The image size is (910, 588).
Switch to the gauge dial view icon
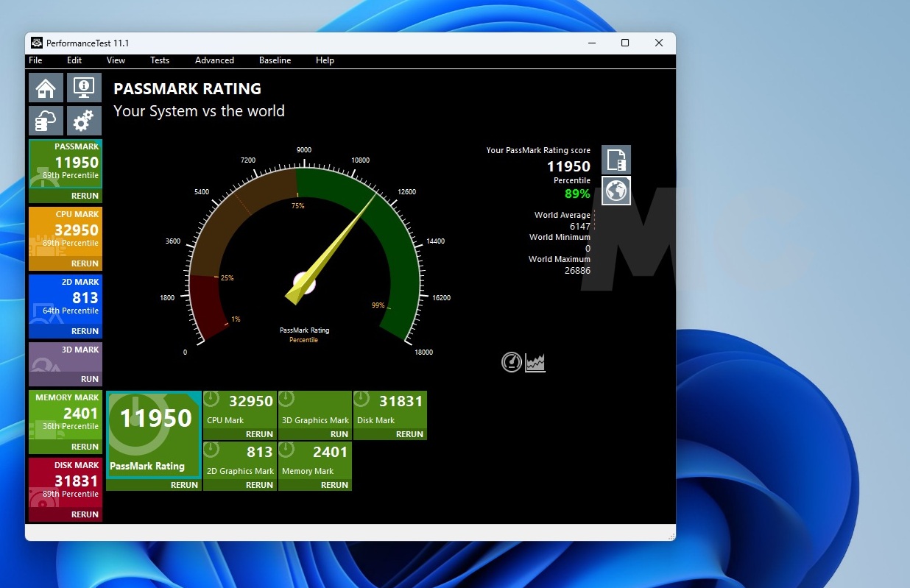click(512, 361)
